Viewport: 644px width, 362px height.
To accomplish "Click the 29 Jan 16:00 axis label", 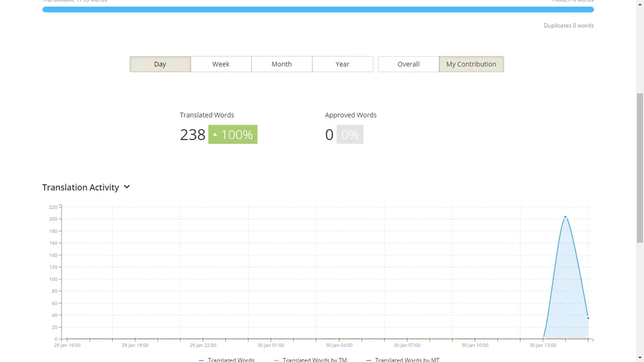I will (x=67, y=345).
